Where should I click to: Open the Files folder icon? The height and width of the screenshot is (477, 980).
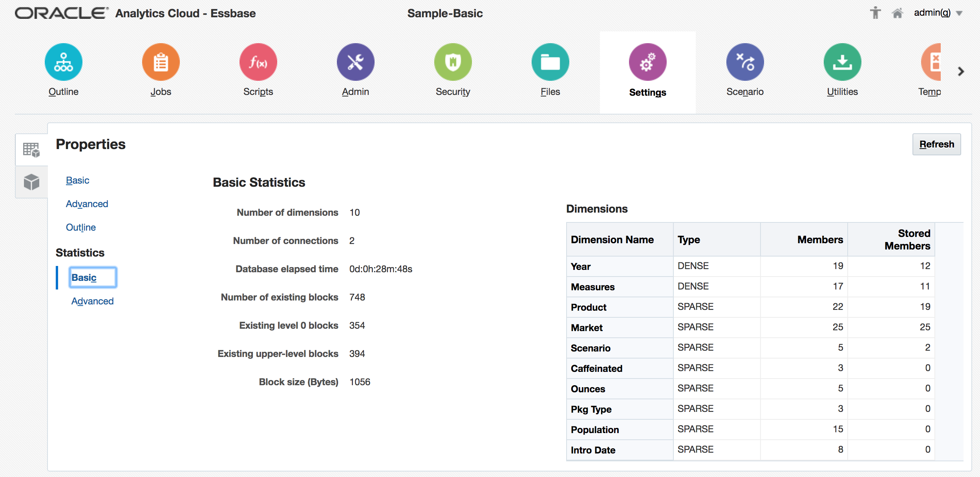pyautogui.click(x=550, y=62)
